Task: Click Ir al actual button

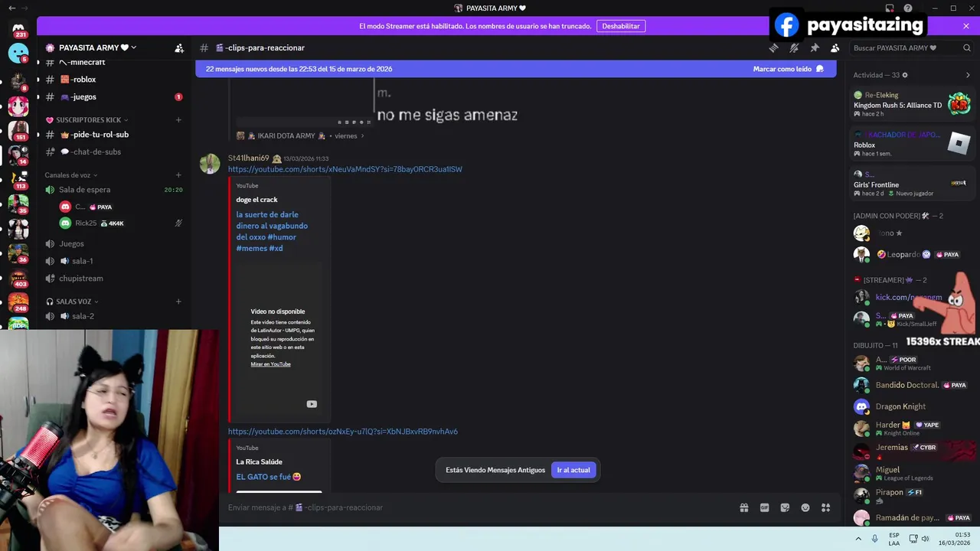Action: (x=573, y=470)
